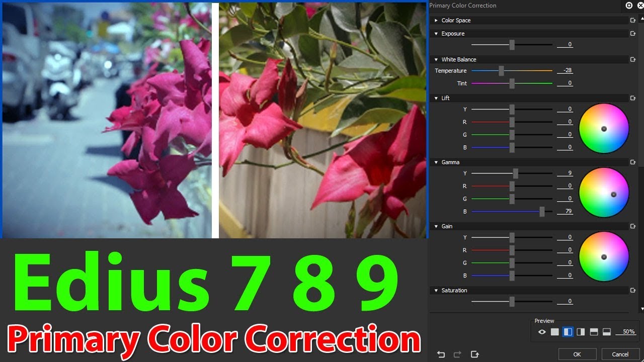The image size is (644, 362).
Task: Reset the Color Space section
Action: [633, 21]
